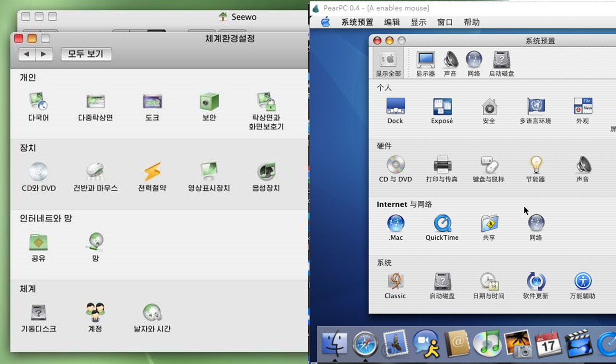Click 显示全部 in the 系统预置 toolbar
This screenshot has height=364, width=616.
point(388,64)
